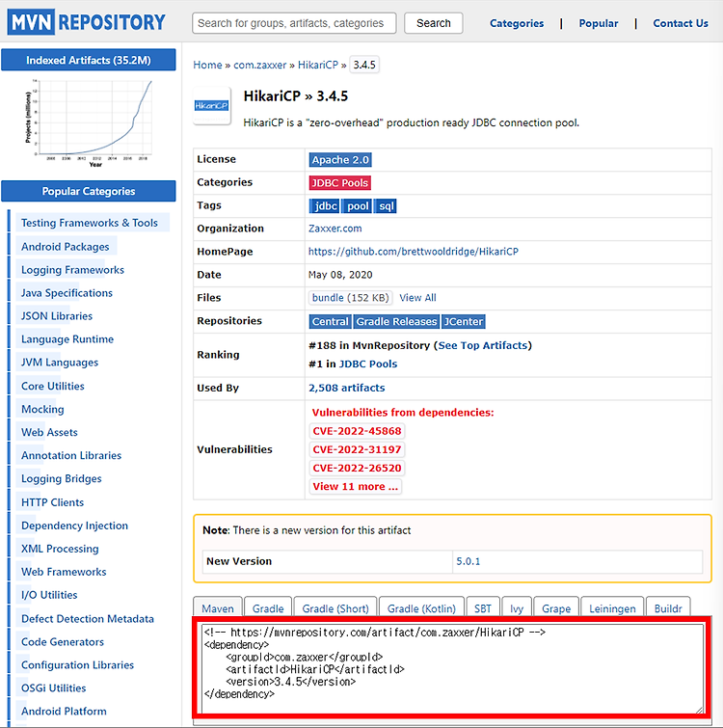The height and width of the screenshot is (728, 723).
Task: Switch to the Gradle (Kotlin) tab
Action: (x=421, y=608)
